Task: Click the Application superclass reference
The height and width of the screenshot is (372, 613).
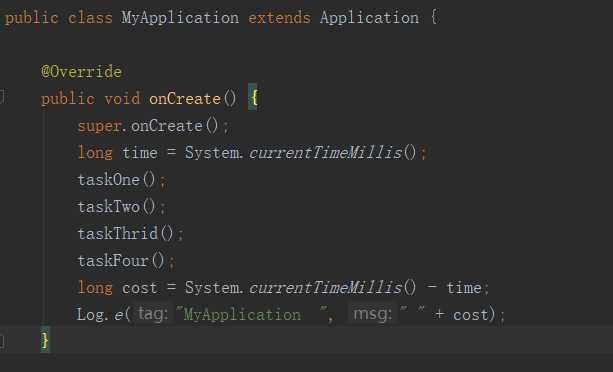Action: point(369,18)
